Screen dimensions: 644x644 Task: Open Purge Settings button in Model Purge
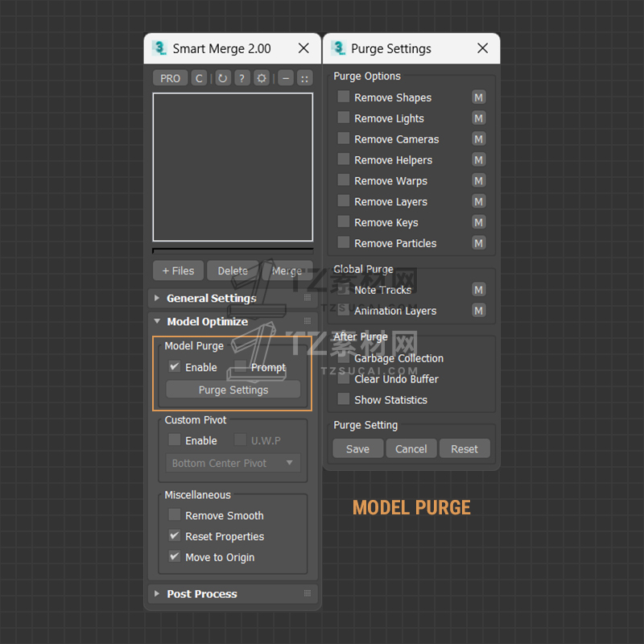[233, 390]
